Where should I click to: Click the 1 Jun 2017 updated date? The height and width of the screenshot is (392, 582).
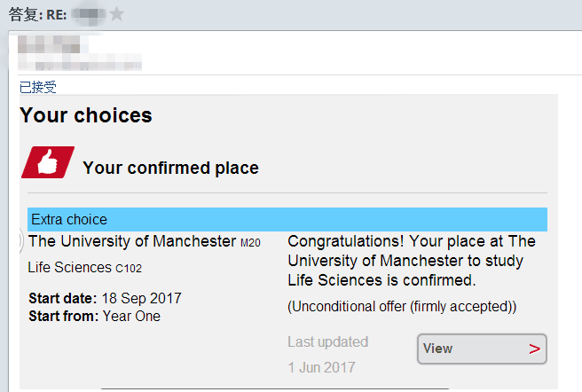[321, 367]
